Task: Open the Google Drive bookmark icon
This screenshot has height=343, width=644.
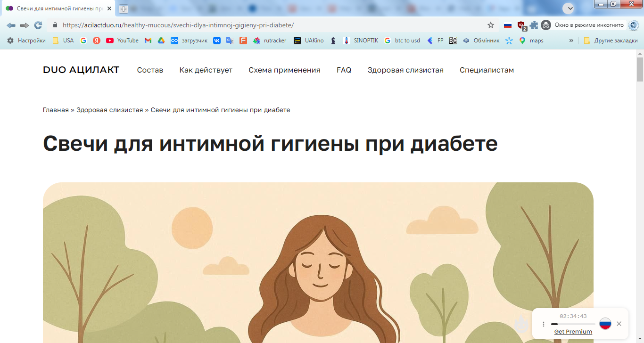Action: (x=161, y=41)
